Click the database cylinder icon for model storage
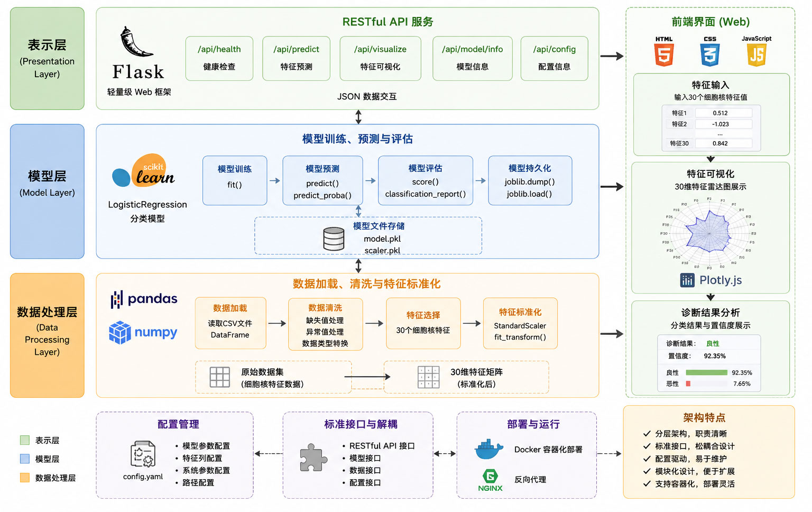 point(334,239)
